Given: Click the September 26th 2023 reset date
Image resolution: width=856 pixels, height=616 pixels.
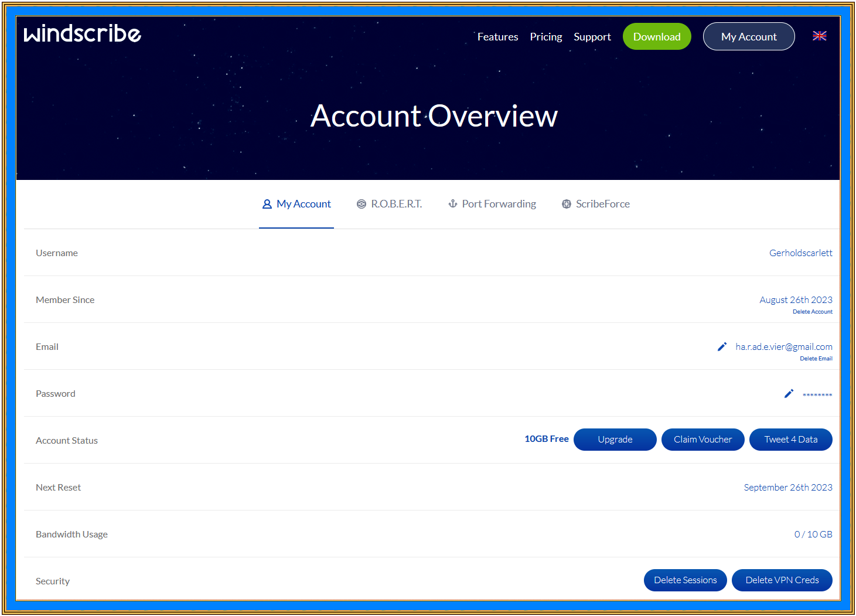Looking at the screenshot, I should coord(788,488).
